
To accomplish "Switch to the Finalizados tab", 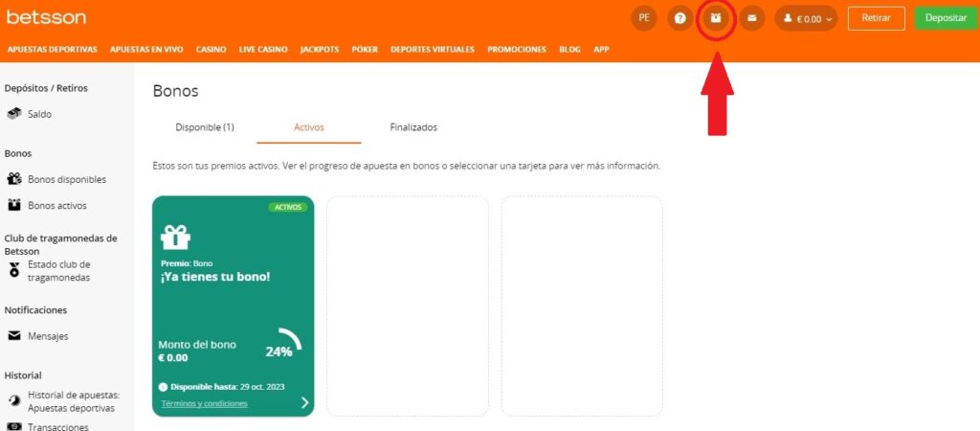I will (x=413, y=127).
